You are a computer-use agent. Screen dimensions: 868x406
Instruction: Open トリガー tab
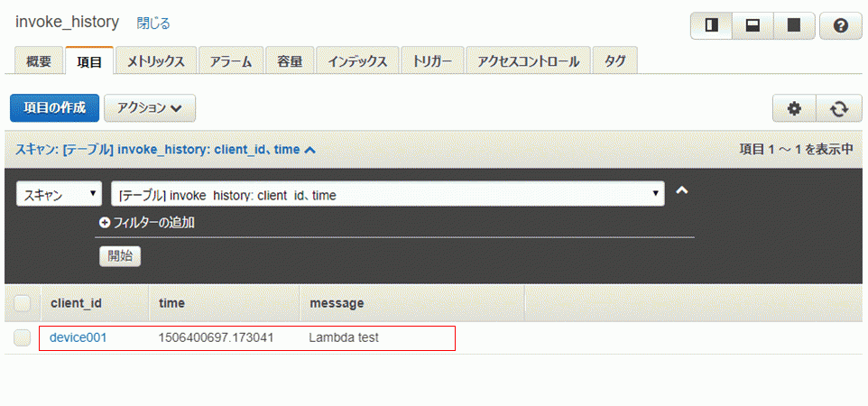coord(432,60)
